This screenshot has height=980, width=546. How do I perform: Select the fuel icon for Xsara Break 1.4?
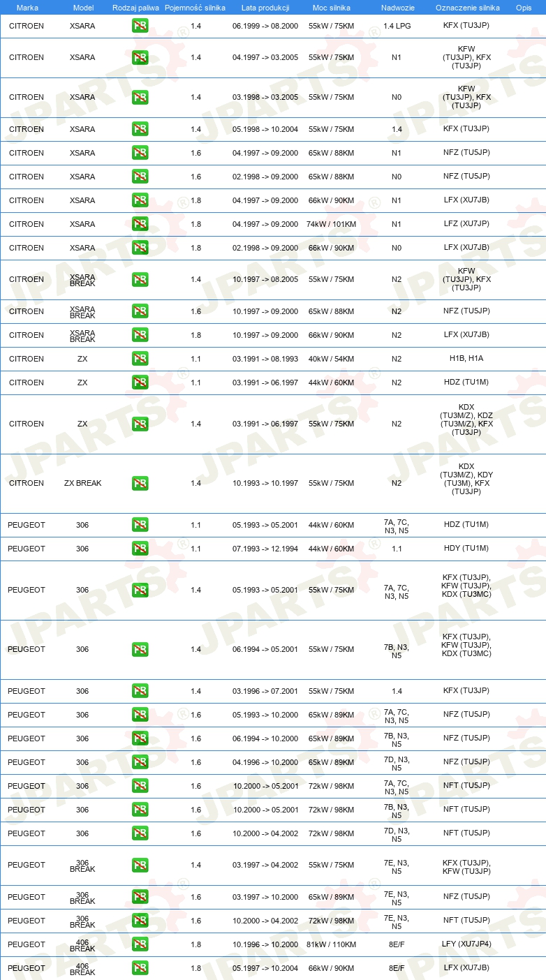[x=140, y=279]
